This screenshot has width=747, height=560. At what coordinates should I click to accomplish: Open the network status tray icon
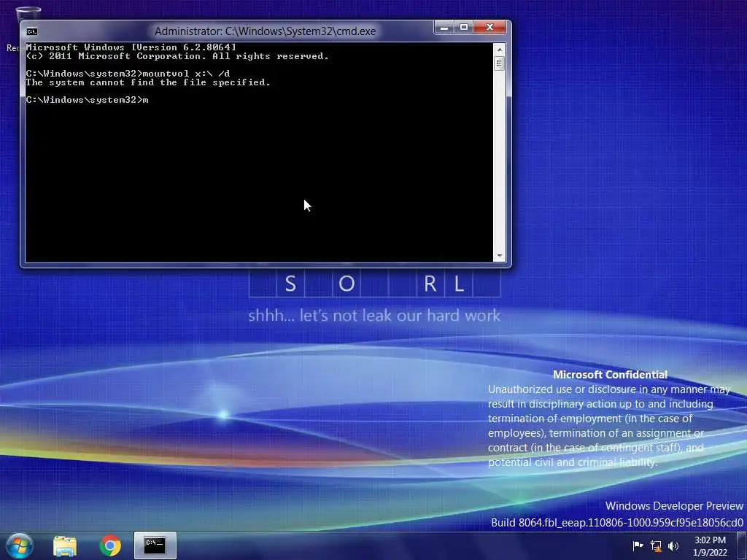click(656, 546)
